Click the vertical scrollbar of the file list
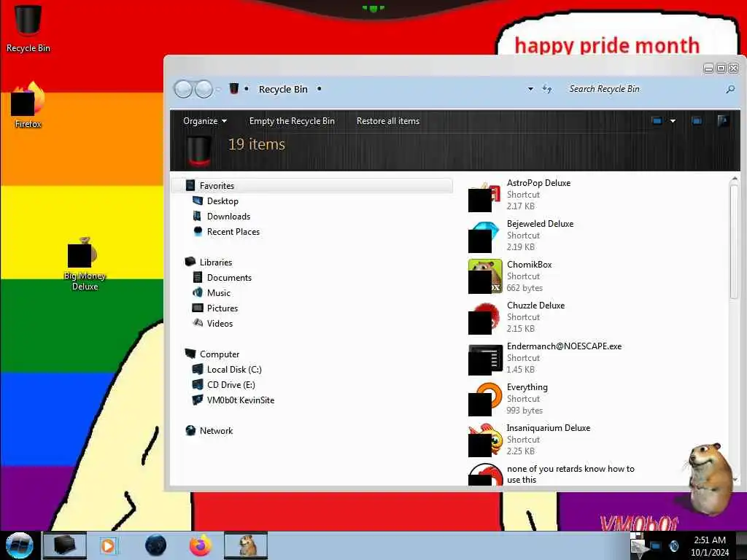This screenshot has width=747, height=560. [734, 242]
